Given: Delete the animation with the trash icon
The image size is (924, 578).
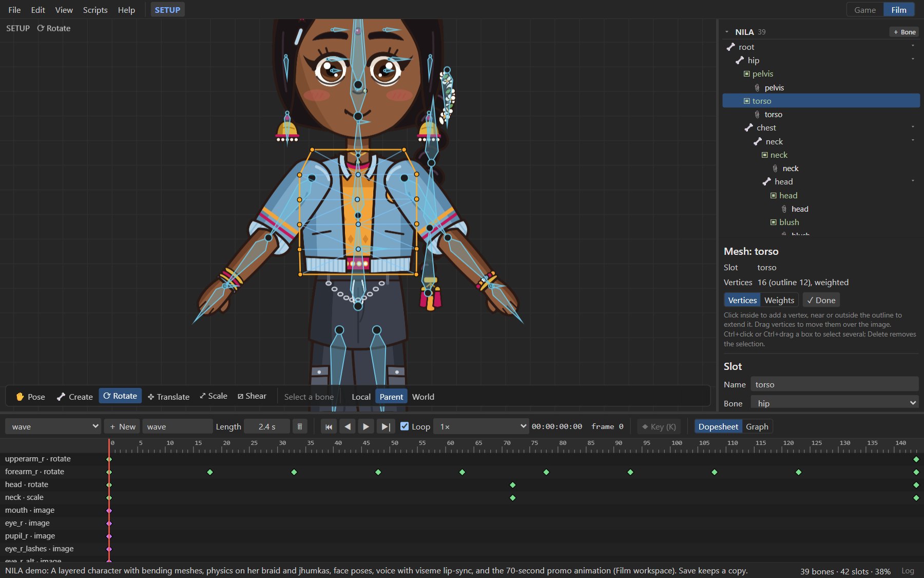Looking at the screenshot, I should (x=300, y=426).
